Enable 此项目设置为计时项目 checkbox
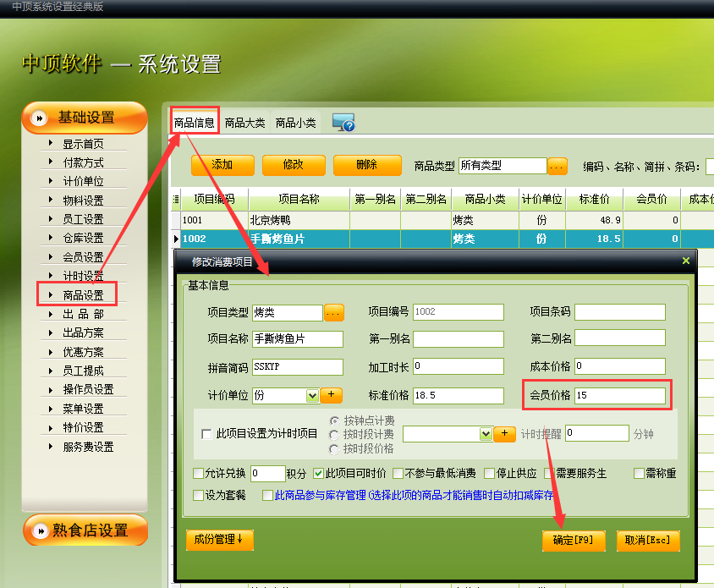The height and width of the screenshot is (588, 714). 207,434
